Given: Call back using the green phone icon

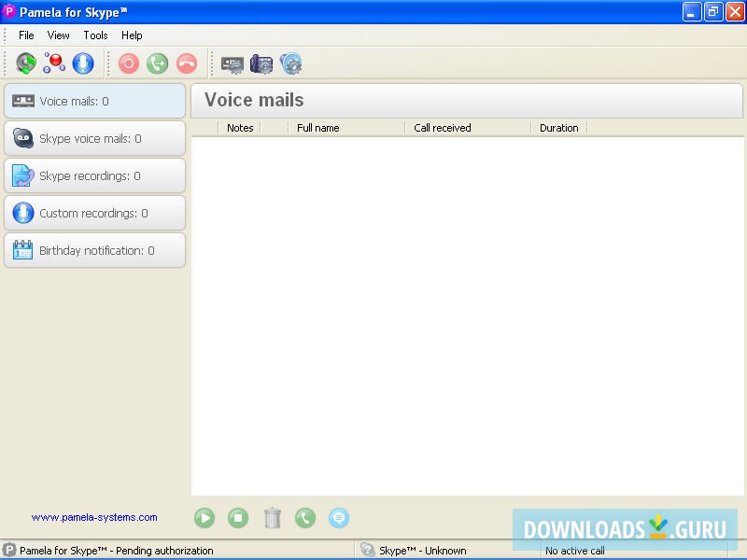Looking at the screenshot, I should coord(305,518).
